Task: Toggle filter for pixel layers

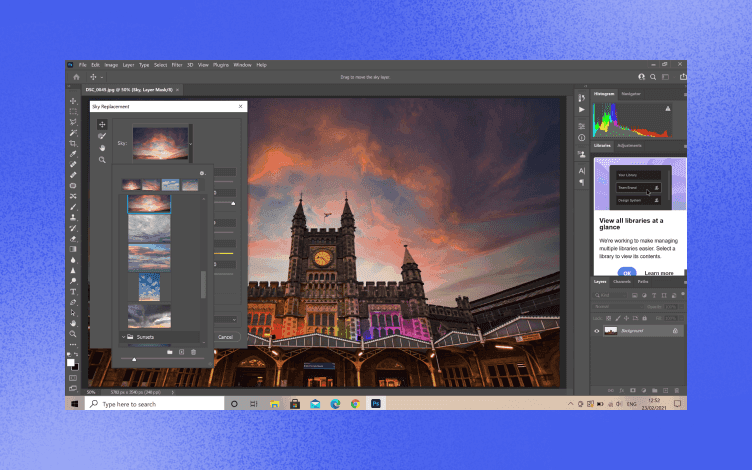Action: pos(634,295)
